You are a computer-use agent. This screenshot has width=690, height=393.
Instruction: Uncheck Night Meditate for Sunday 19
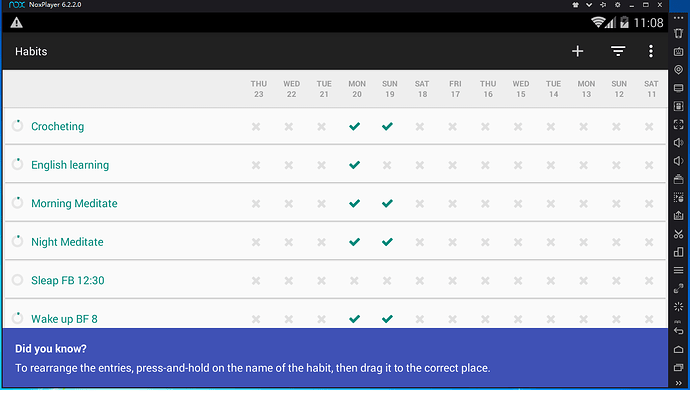(x=387, y=242)
